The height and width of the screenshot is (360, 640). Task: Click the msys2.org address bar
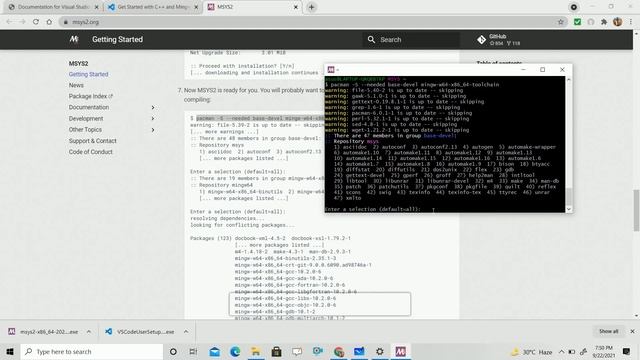pos(310,22)
